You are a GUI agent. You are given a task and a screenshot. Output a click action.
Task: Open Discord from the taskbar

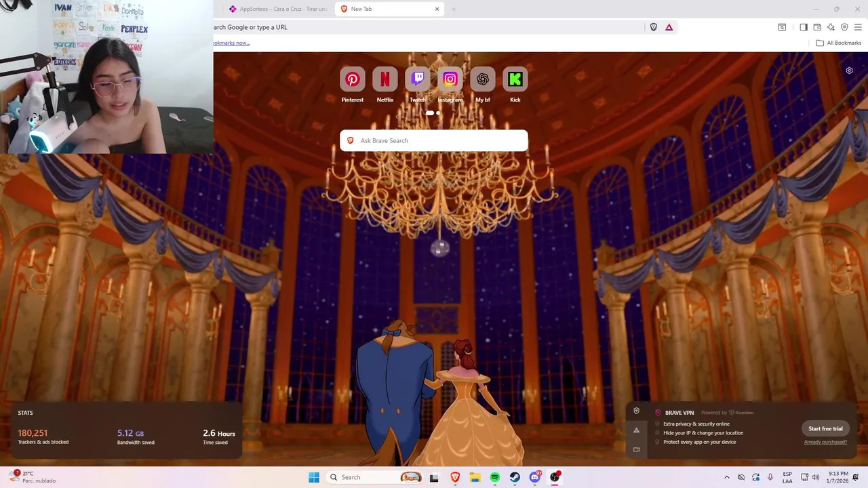pos(535,477)
